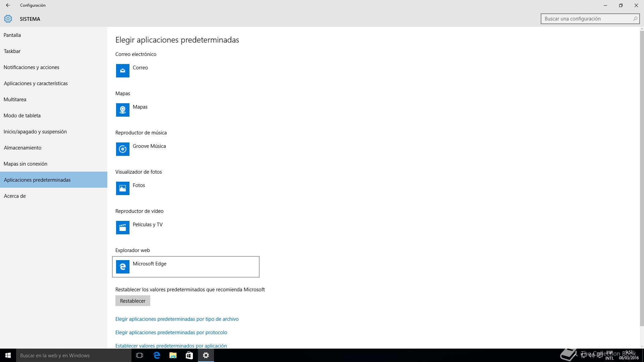644x362 pixels.
Task: Click the search magnifier icon
Action: [x=635, y=19]
